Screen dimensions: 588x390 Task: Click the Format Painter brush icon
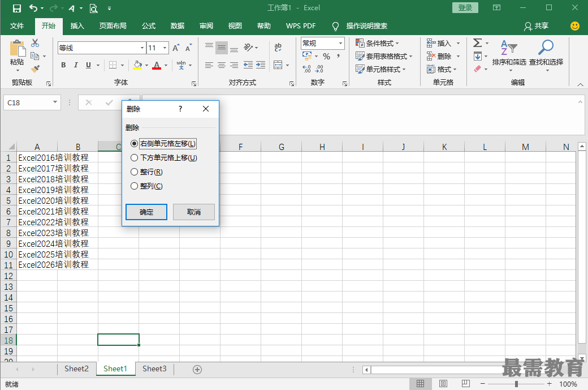click(x=35, y=68)
